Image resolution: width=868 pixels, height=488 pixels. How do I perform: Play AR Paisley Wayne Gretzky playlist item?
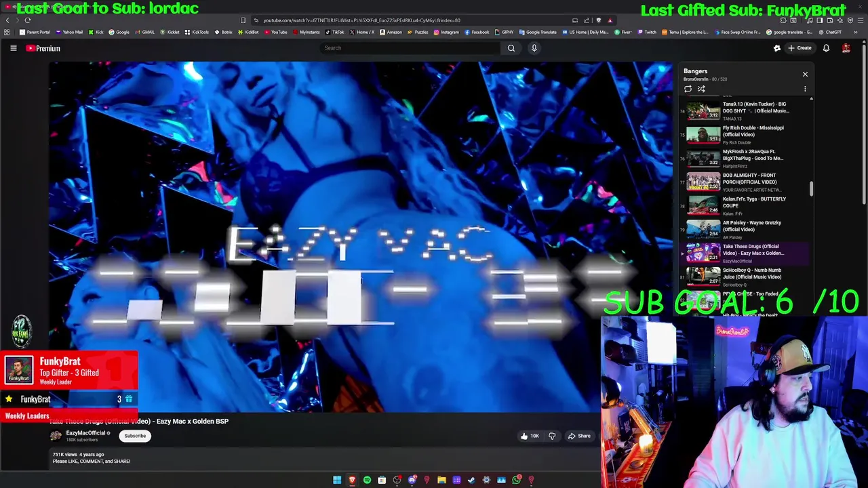click(746, 229)
